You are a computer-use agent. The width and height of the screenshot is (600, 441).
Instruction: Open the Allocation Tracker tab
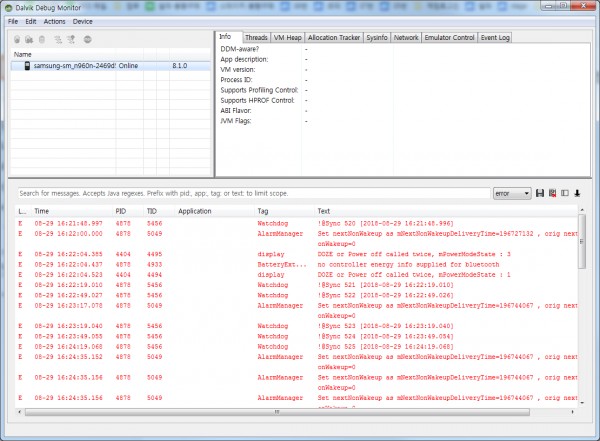(x=334, y=38)
